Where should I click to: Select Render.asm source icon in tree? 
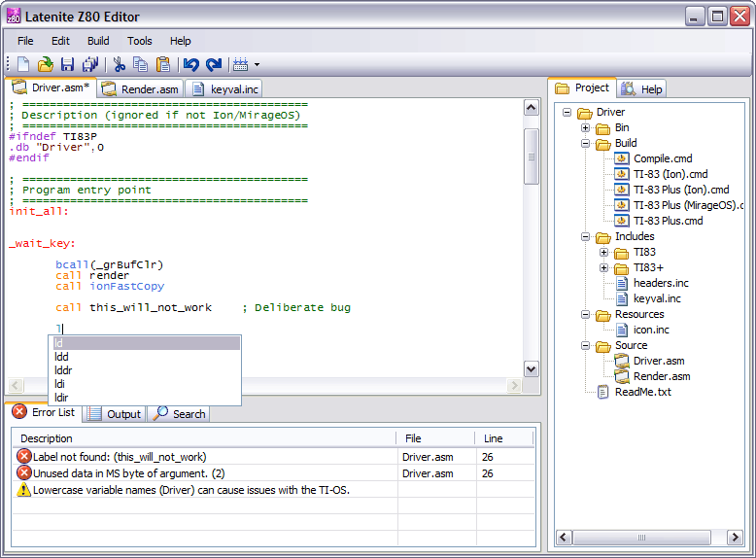click(622, 376)
